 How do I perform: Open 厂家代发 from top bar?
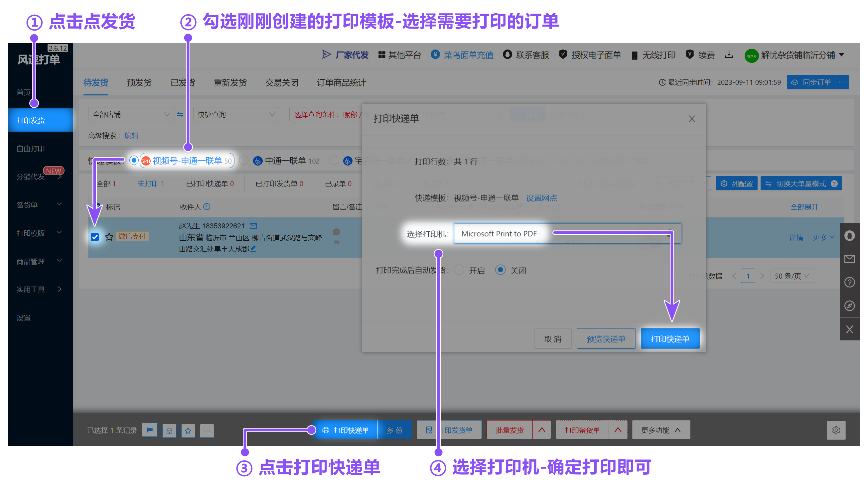coord(345,55)
